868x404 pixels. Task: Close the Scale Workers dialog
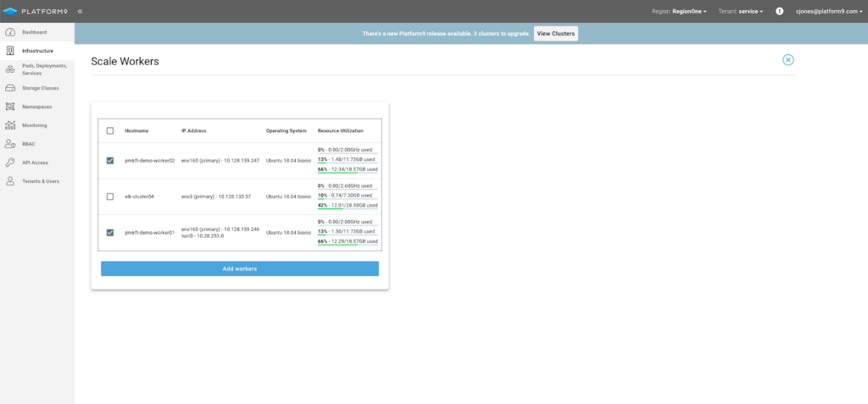(788, 60)
